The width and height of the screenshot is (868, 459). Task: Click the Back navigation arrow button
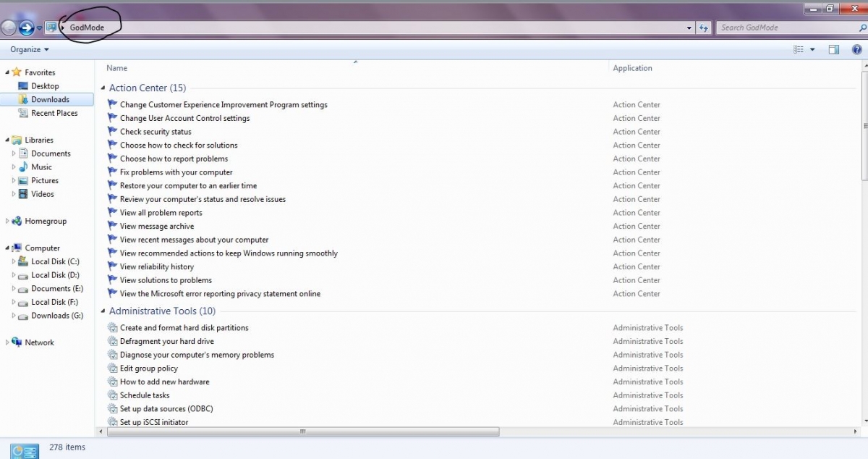(8, 28)
